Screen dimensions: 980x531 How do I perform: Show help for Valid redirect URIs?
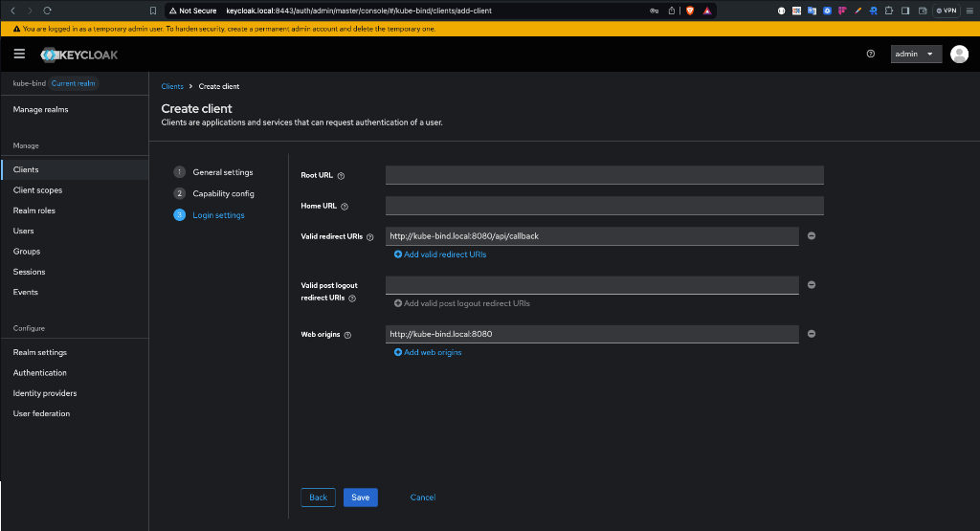coord(370,236)
